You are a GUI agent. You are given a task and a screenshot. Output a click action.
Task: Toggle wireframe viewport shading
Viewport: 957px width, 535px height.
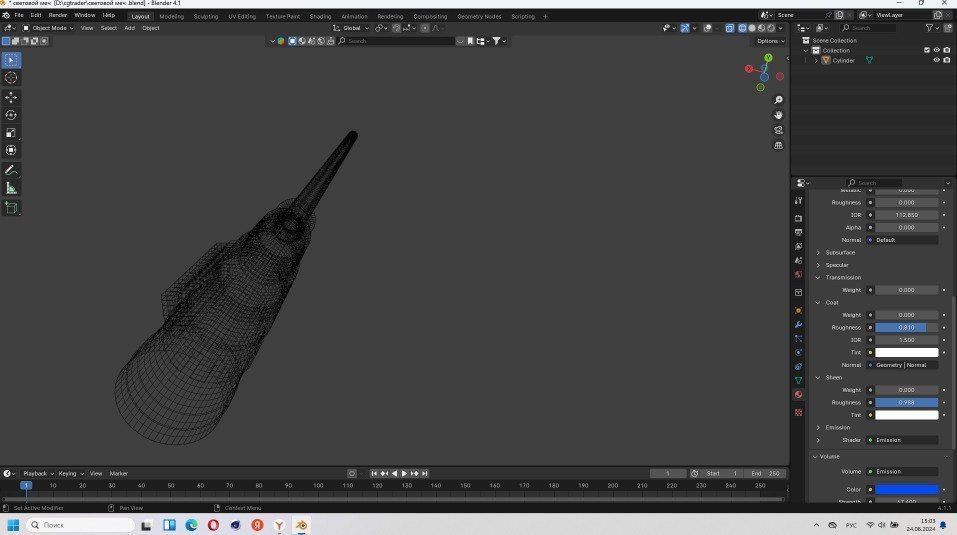pyautogui.click(x=742, y=28)
